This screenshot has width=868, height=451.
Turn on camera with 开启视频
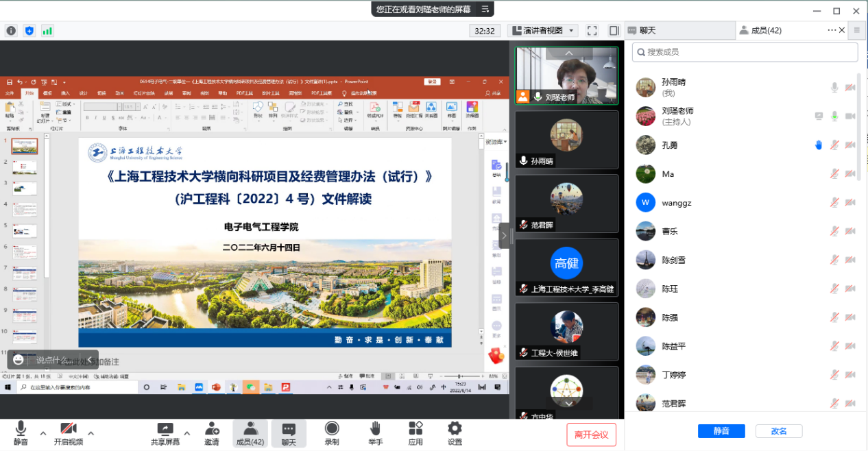pos(69,434)
